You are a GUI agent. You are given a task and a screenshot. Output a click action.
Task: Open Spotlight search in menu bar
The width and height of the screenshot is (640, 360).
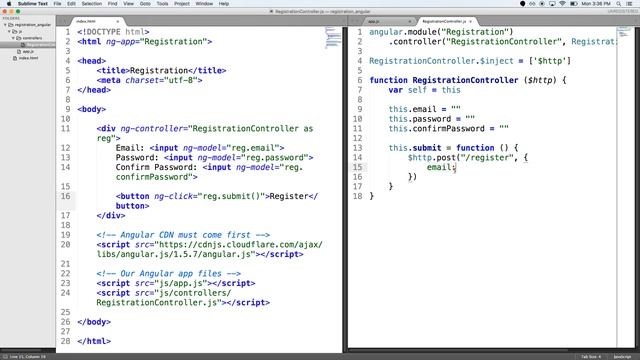coord(619,4)
